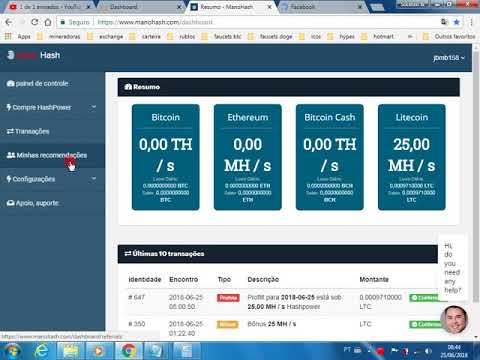Launch Internet Explorer from the taskbar
Image resolution: width=480 pixels, height=360 pixels.
coord(41,351)
